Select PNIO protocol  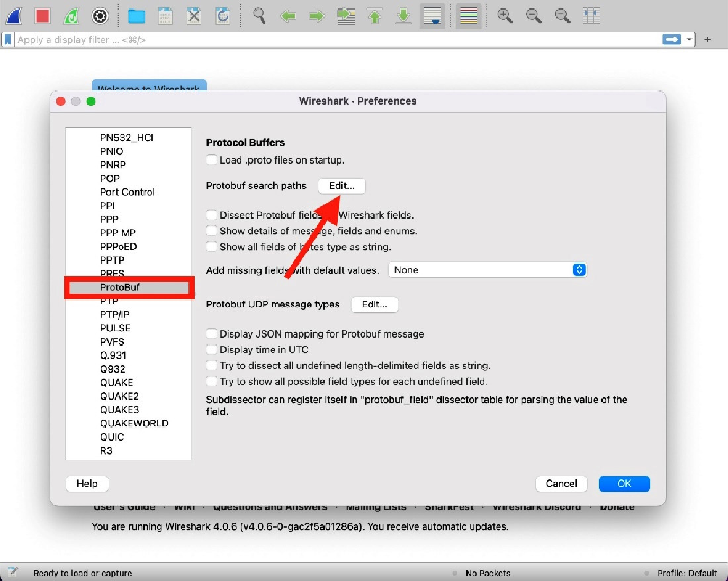[x=112, y=151]
